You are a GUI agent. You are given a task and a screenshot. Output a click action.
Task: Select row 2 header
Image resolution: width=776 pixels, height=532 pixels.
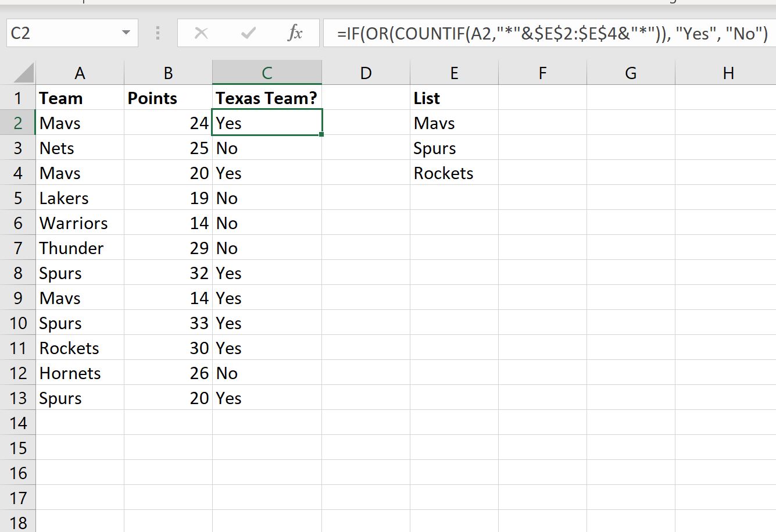(x=18, y=123)
